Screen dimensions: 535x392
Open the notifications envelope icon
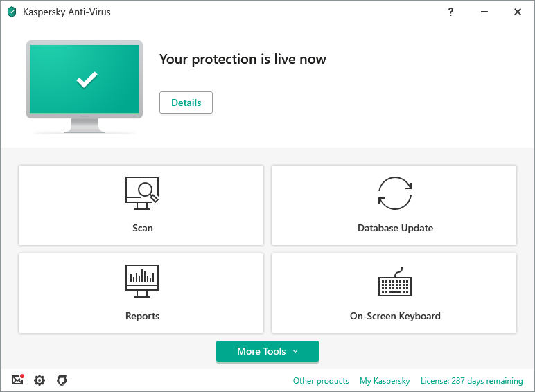click(17, 380)
